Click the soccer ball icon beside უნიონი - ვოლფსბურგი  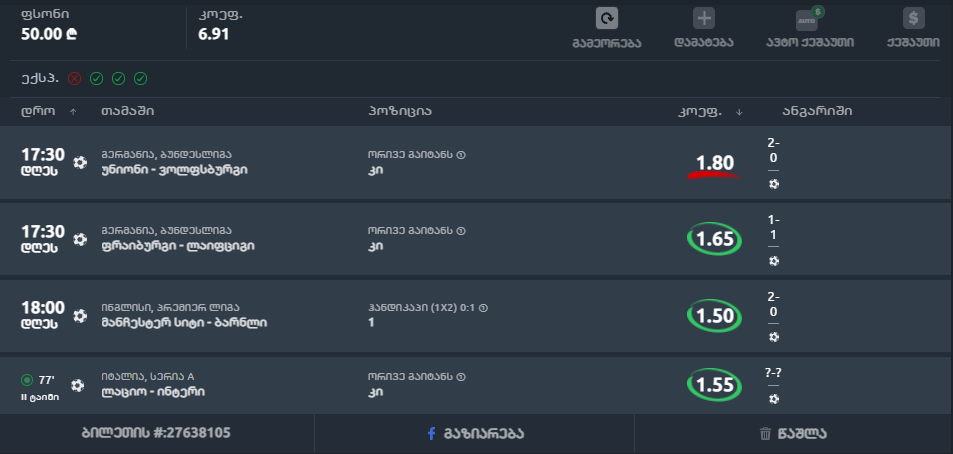coord(81,162)
